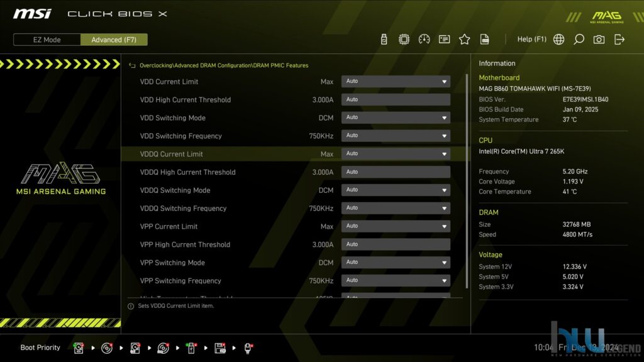Click the Boot Priority label
Screen dimensions: 644x362
pos(40,348)
